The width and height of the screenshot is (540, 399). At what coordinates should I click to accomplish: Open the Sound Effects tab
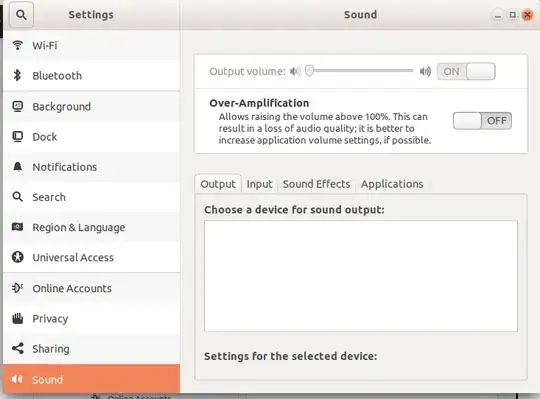[x=316, y=184]
